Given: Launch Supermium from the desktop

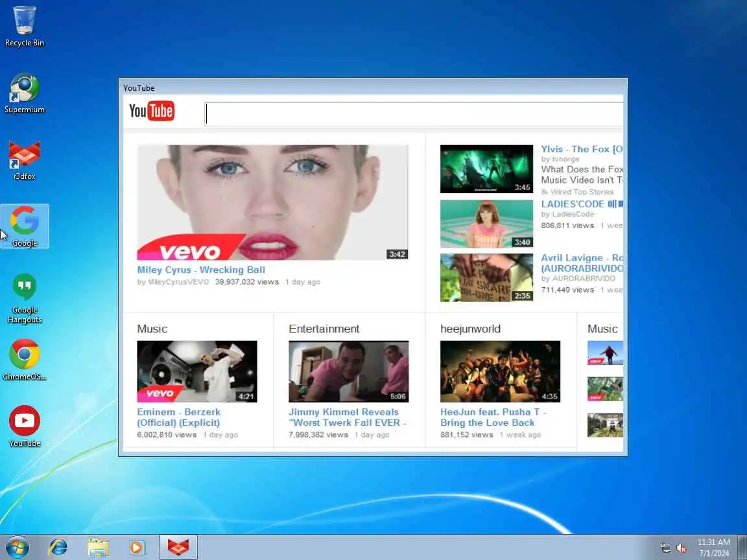Looking at the screenshot, I should pyautogui.click(x=24, y=93).
